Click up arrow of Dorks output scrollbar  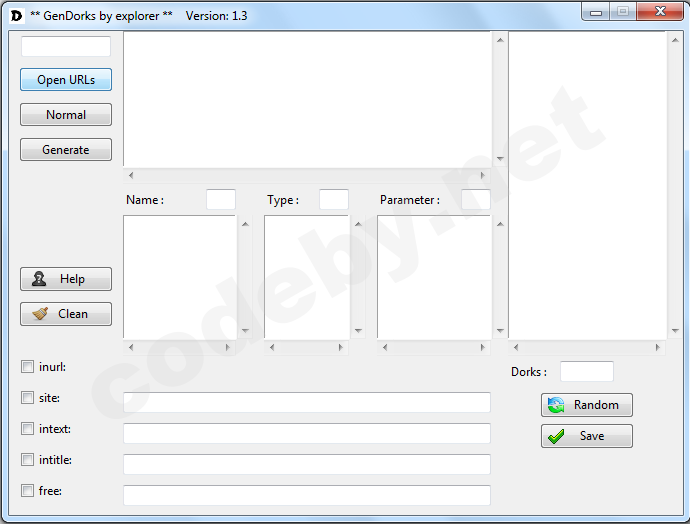click(x=675, y=40)
